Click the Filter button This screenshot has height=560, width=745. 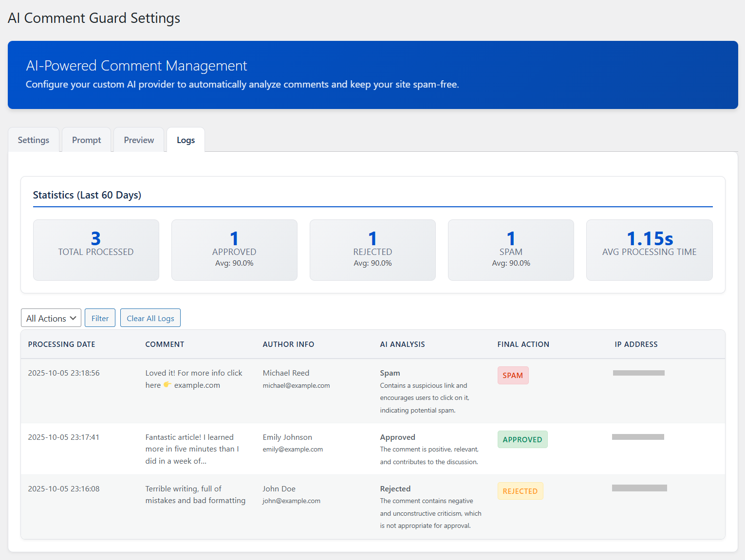point(100,318)
